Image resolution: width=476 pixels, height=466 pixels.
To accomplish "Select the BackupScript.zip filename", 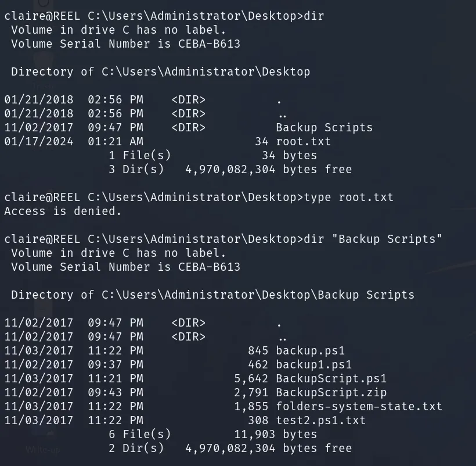I will coord(331,392).
